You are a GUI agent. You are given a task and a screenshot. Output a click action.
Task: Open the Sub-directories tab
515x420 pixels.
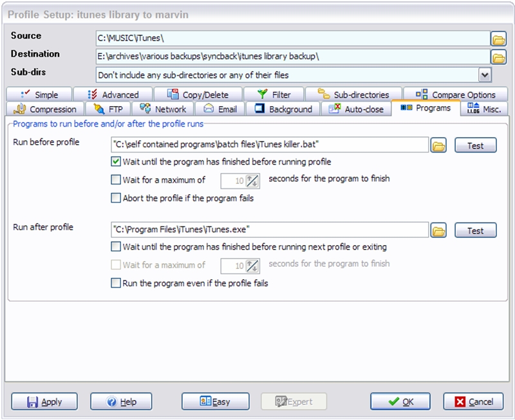353,95
